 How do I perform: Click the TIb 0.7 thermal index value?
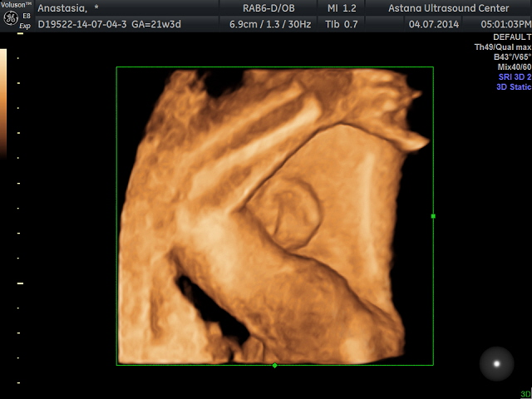coord(342,25)
